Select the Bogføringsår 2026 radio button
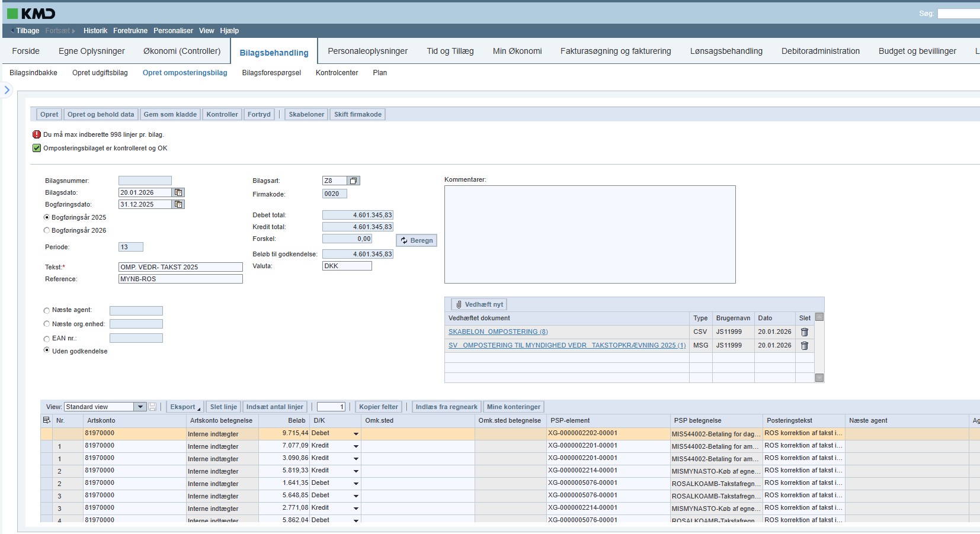 click(47, 230)
